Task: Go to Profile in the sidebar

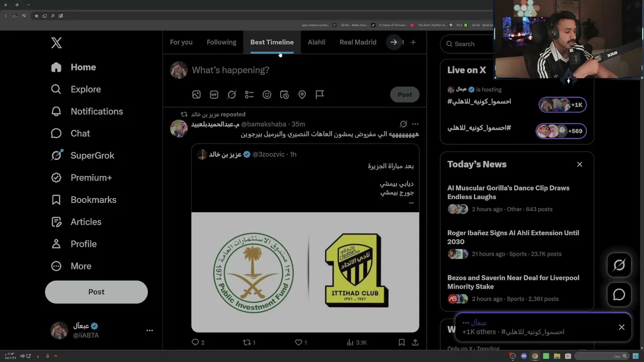Action: coord(73,244)
